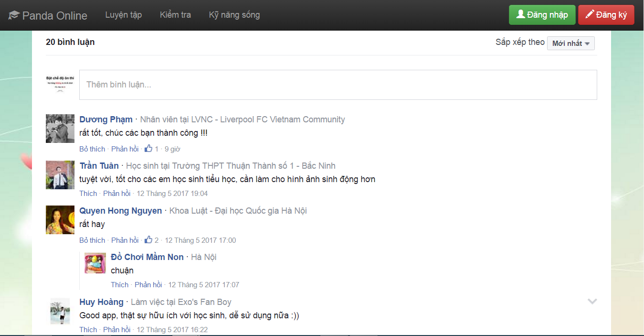Open Kỹ năng sống nav item
This screenshot has height=336, width=644.
click(234, 15)
